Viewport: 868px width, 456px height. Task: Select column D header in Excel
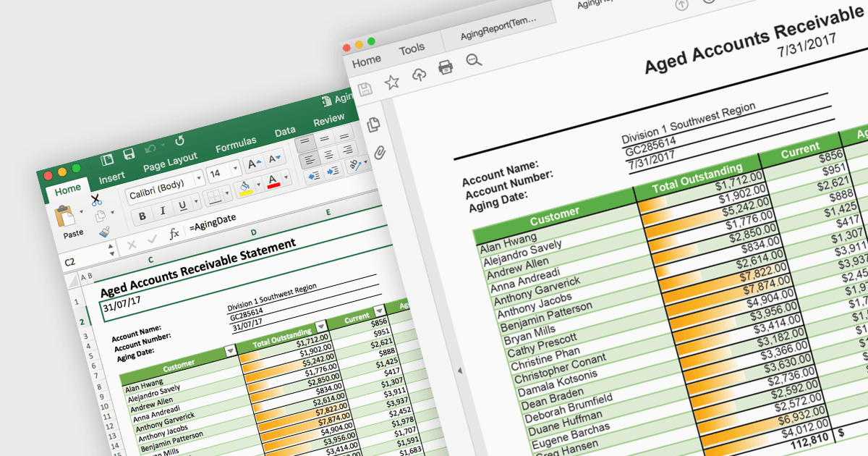click(254, 233)
